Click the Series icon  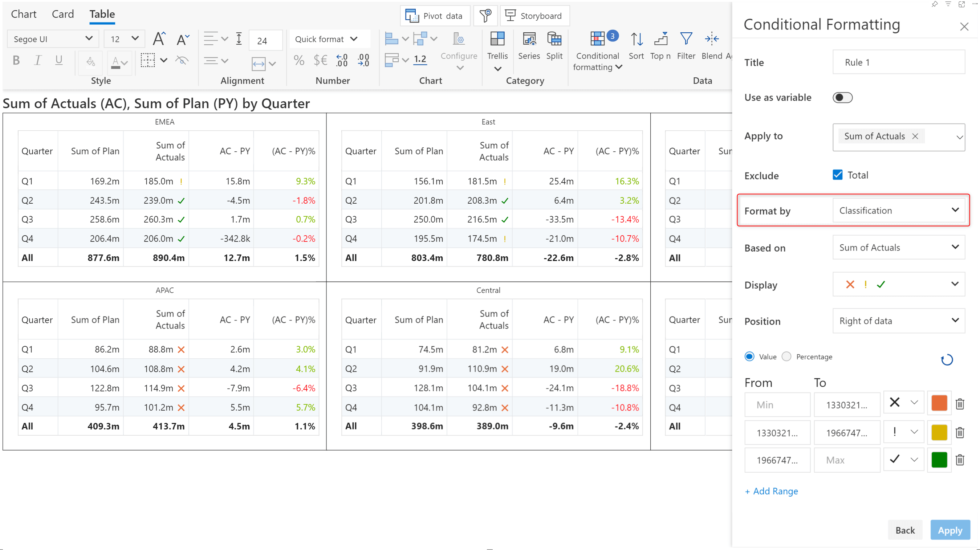[529, 46]
